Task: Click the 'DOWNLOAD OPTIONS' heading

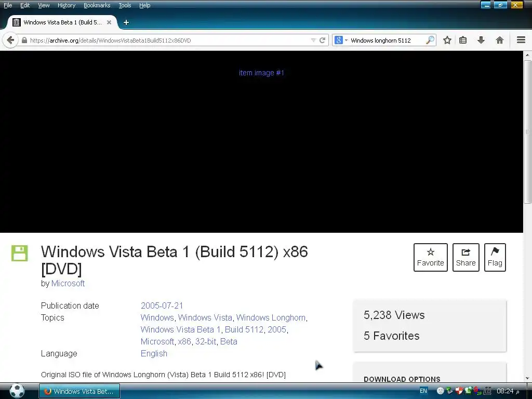Action: (x=402, y=379)
